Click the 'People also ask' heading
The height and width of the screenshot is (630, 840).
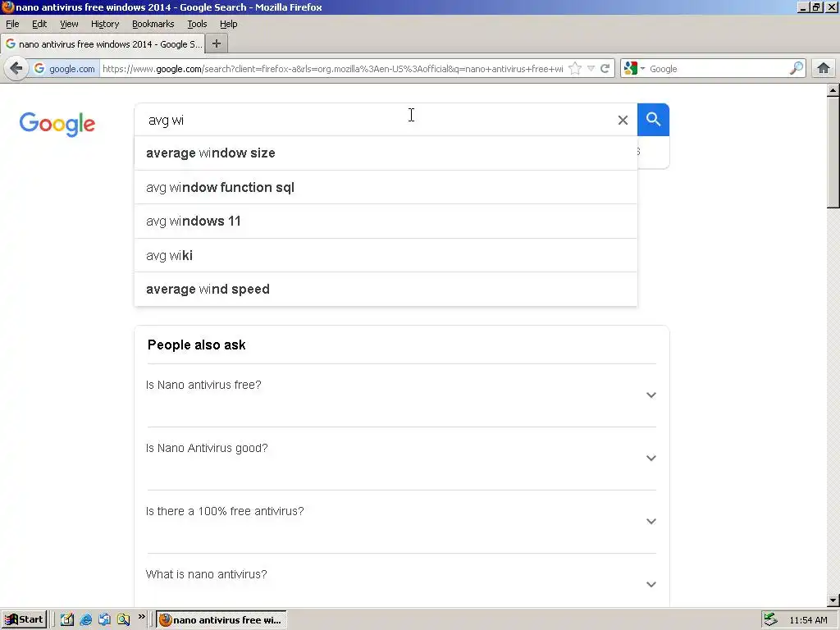pyautogui.click(x=197, y=345)
